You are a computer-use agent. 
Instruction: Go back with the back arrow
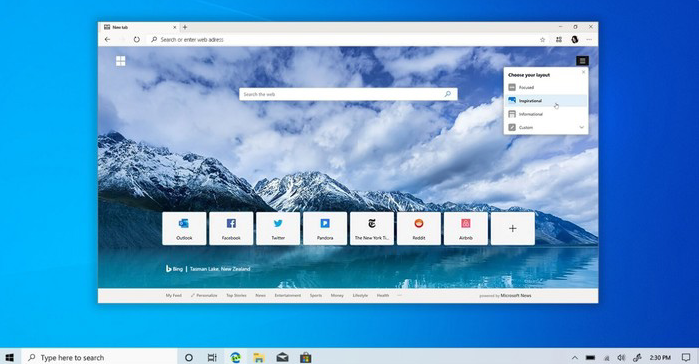tap(107, 40)
